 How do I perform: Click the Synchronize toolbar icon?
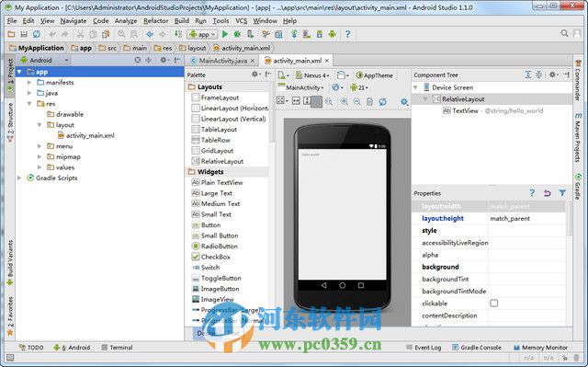(x=37, y=35)
